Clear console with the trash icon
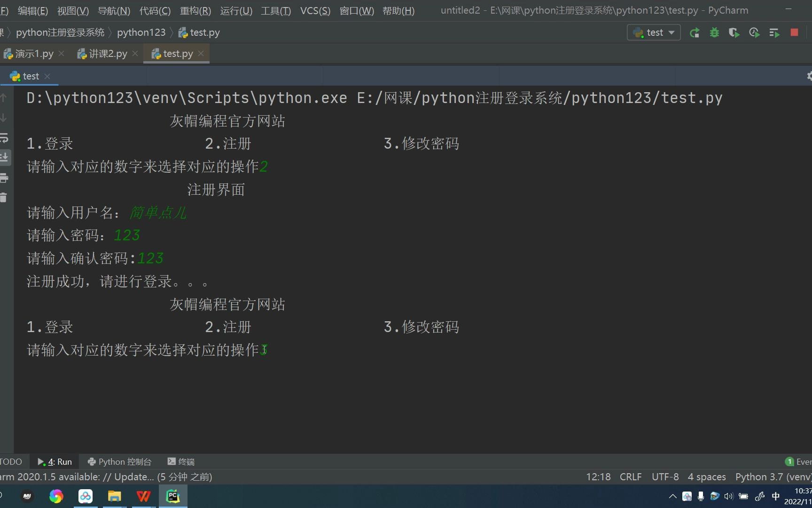The image size is (812, 508). (4, 198)
